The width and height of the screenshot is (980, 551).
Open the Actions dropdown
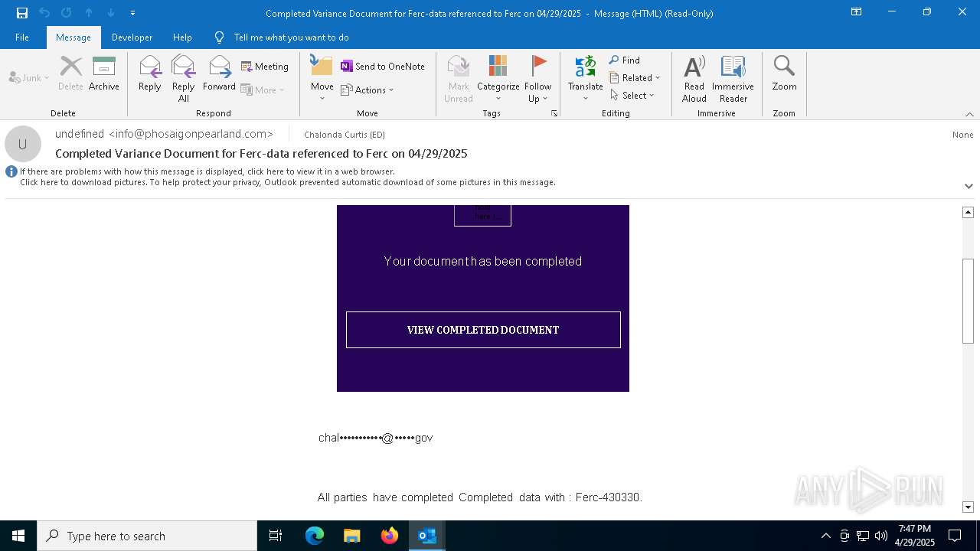[367, 90]
